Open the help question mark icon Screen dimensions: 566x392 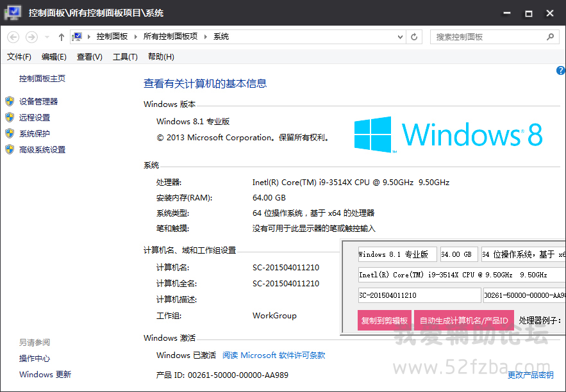(560, 71)
